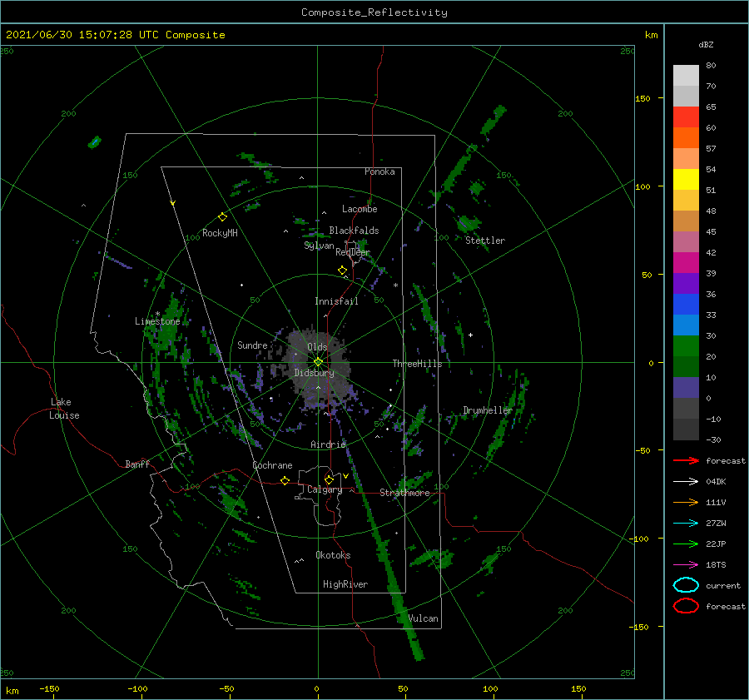The height and width of the screenshot is (700, 749).
Task: Select the light blue 33-30 dBZ swatch
Action: pos(686,325)
